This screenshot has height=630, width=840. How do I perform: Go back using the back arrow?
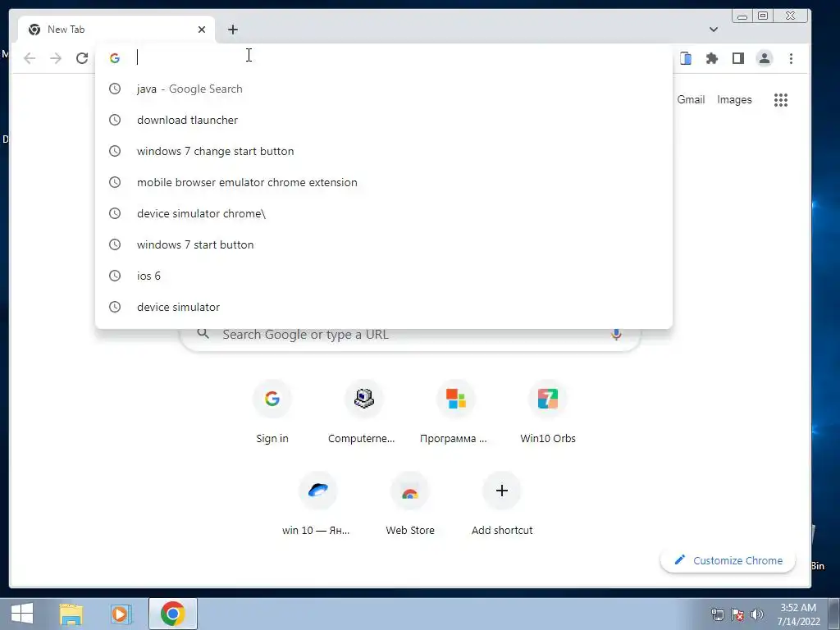30,58
